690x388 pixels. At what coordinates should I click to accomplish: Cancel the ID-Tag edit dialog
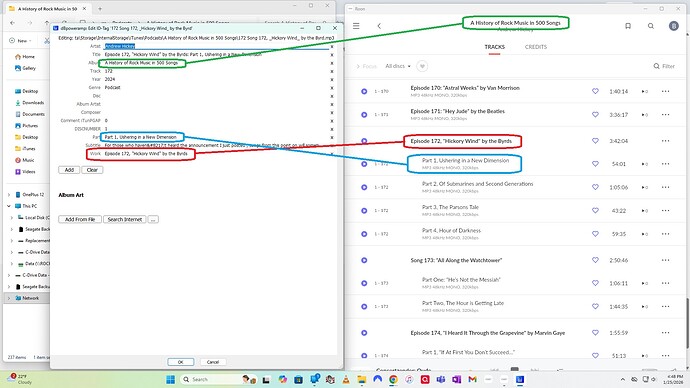pos(213,362)
